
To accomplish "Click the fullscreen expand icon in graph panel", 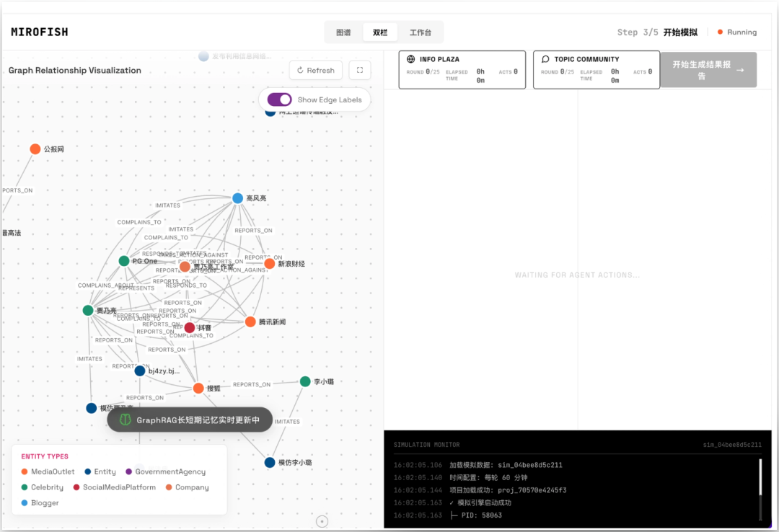I will [x=360, y=70].
